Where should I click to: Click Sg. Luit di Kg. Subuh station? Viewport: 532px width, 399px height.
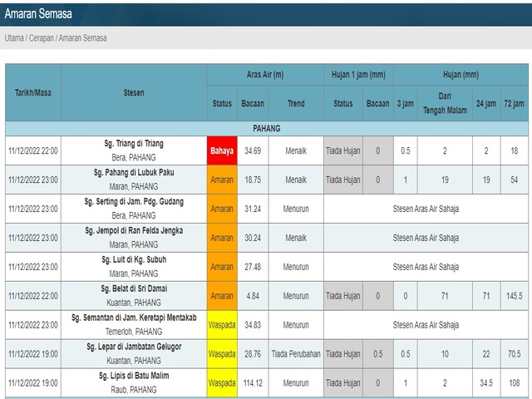pos(134,260)
